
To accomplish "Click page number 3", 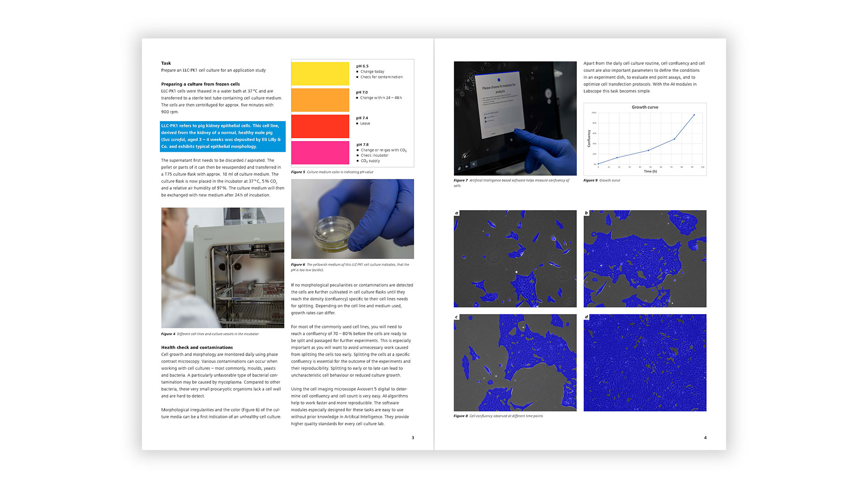I will coord(413,437).
